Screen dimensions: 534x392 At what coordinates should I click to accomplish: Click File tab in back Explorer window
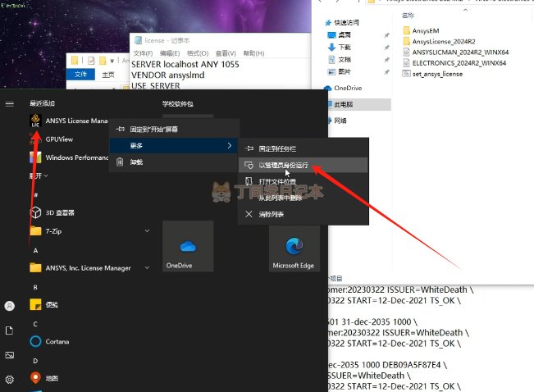80,75
